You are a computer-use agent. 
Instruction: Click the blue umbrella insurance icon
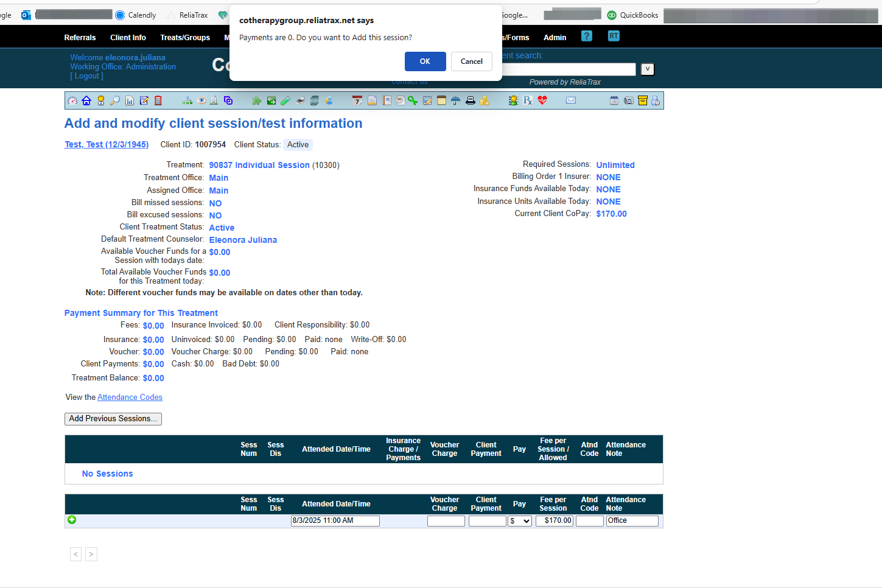[455, 101]
